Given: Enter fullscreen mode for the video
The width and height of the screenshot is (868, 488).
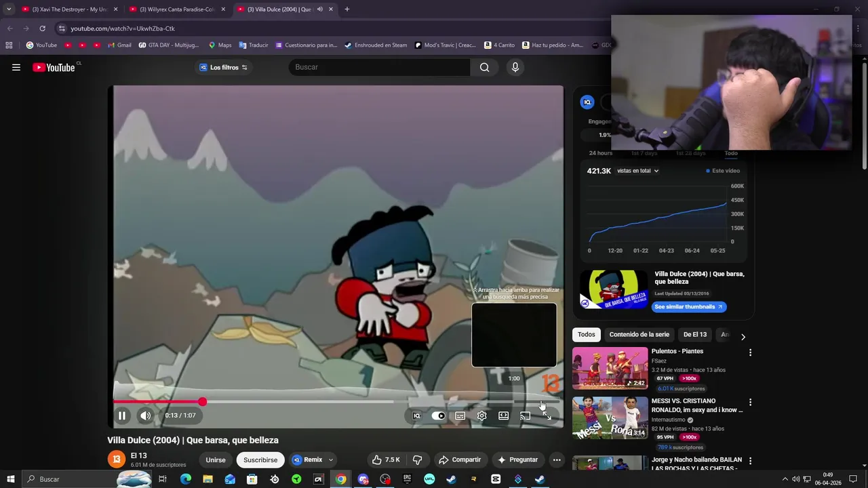Looking at the screenshot, I should [x=547, y=415].
